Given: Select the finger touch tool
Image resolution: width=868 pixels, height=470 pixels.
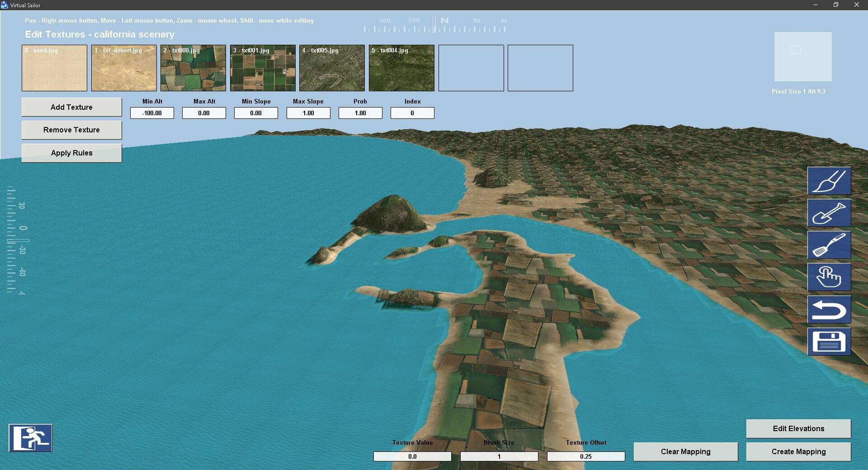Looking at the screenshot, I should (830, 277).
